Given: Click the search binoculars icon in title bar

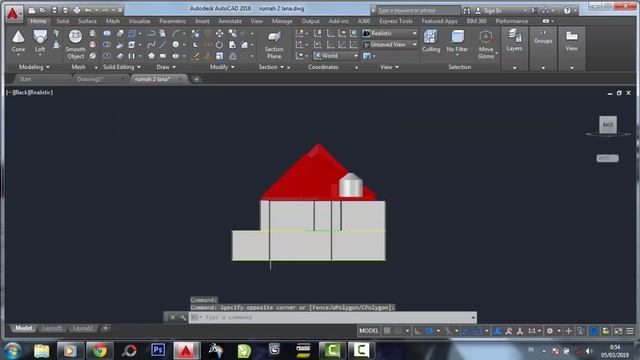Looking at the screenshot, I should 467,11.
